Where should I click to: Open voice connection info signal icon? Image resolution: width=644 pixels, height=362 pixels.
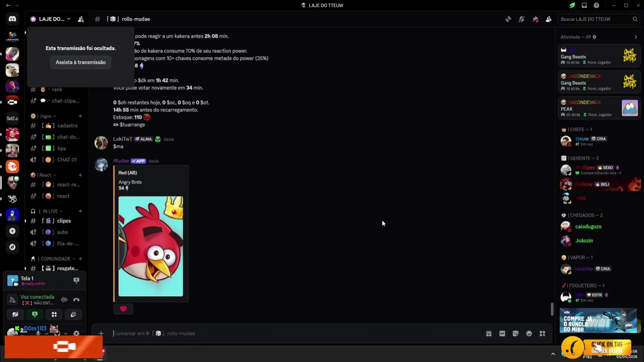click(x=13, y=300)
